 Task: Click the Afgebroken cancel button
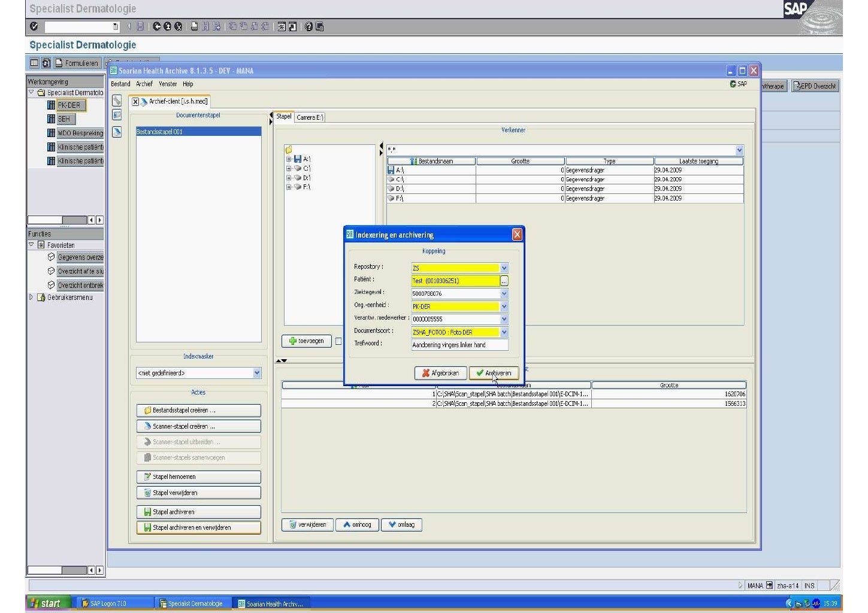[x=440, y=373]
